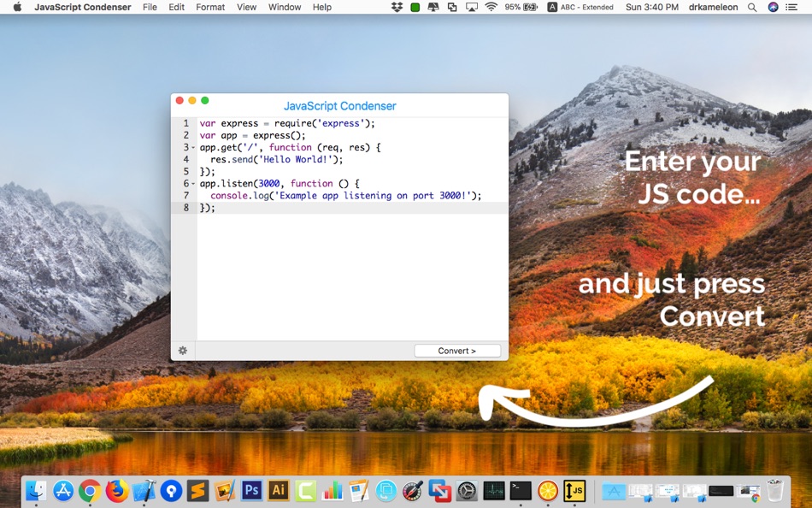The image size is (812, 508).
Task: Click the code line "var express = require('express');"
Action: pyautogui.click(x=287, y=123)
